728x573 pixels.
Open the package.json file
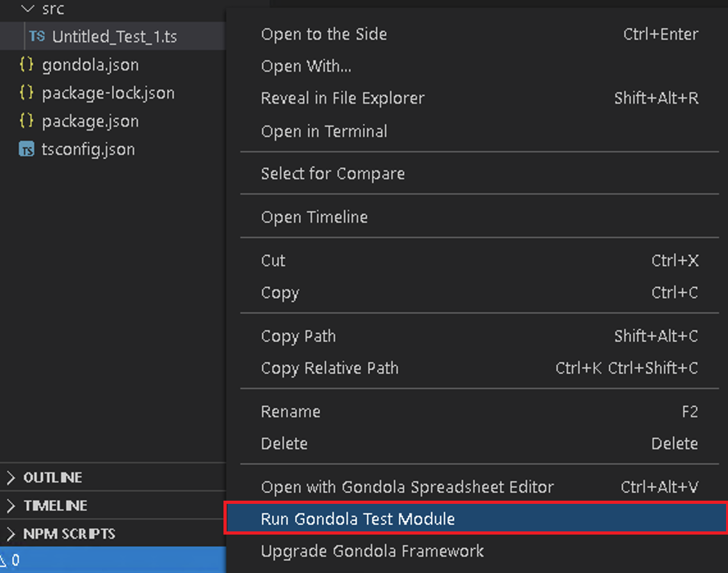click(90, 121)
